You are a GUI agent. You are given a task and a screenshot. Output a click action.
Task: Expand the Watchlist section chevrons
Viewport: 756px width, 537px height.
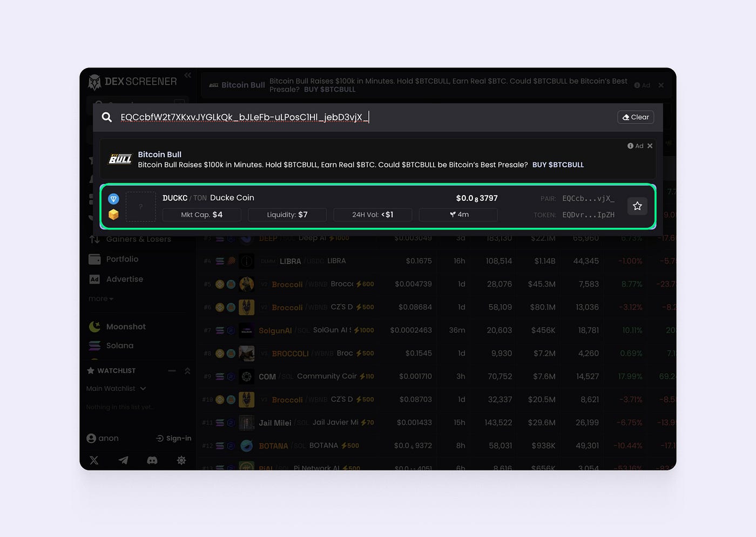click(x=187, y=371)
